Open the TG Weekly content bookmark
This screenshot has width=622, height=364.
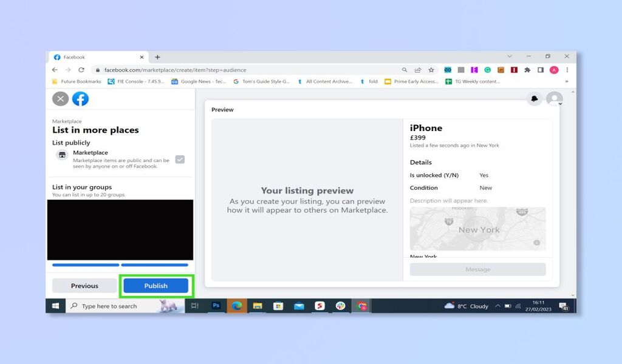click(472, 81)
